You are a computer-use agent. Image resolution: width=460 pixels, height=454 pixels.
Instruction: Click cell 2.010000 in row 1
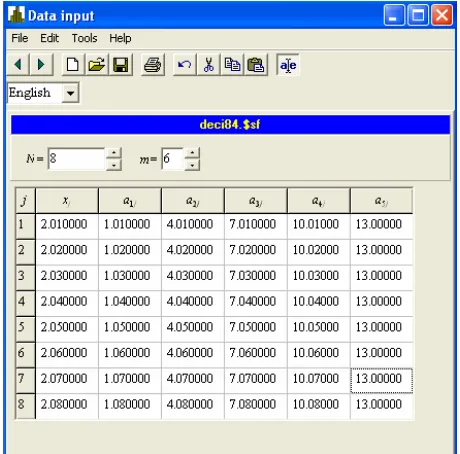coord(67,226)
